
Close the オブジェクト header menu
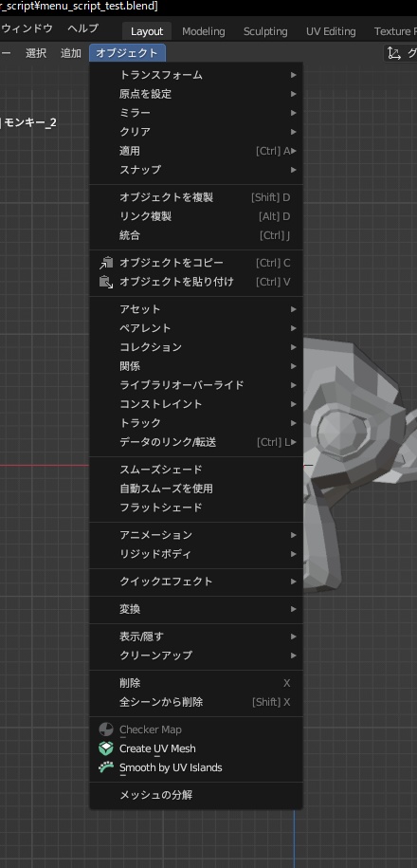(x=127, y=53)
